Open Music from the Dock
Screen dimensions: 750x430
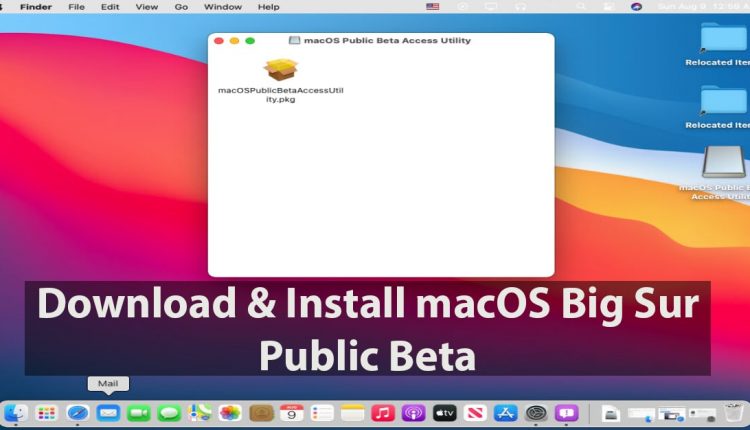383,413
